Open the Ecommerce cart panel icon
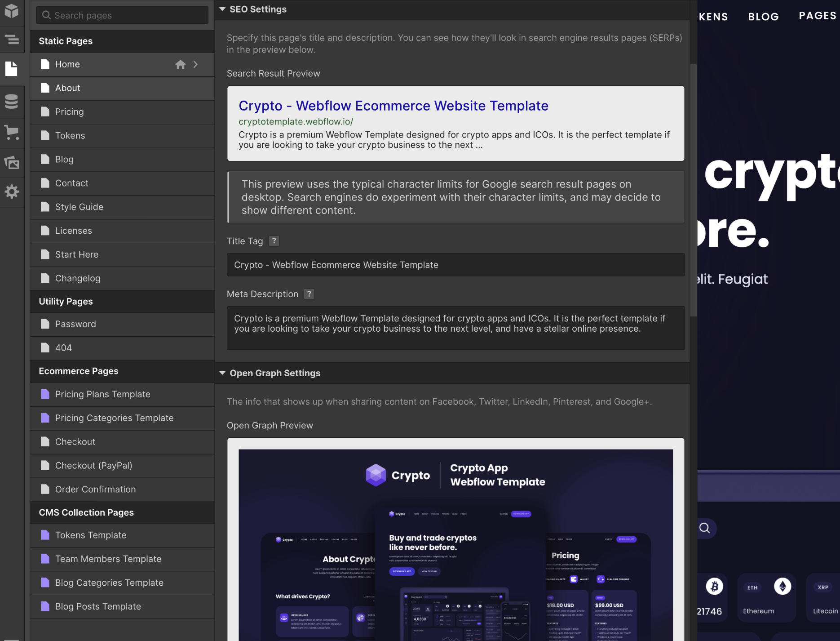 [x=12, y=133]
